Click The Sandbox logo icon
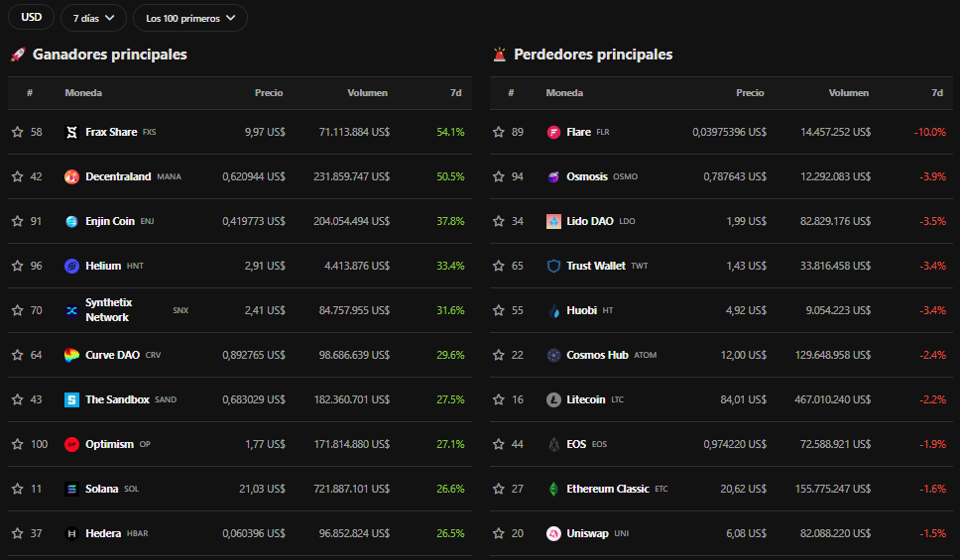This screenshot has width=960, height=560. [x=71, y=400]
